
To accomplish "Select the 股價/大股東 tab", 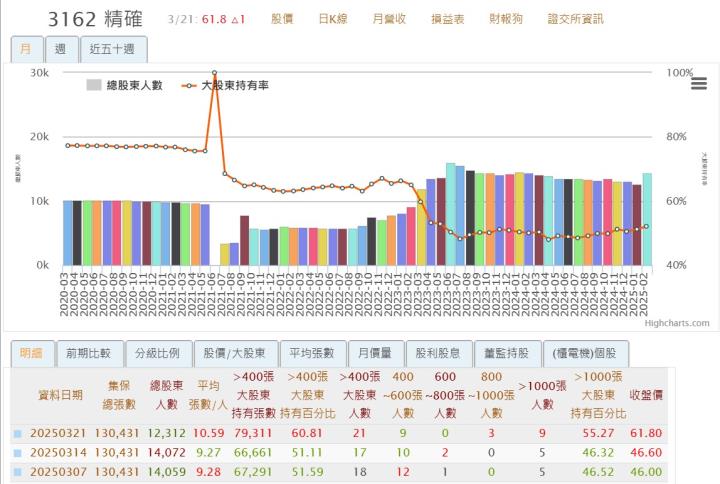I will pyautogui.click(x=236, y=353).
